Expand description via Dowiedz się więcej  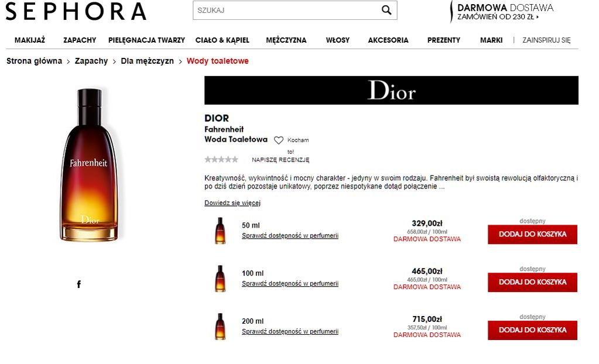pyautogui.click(x=232, y=203)
